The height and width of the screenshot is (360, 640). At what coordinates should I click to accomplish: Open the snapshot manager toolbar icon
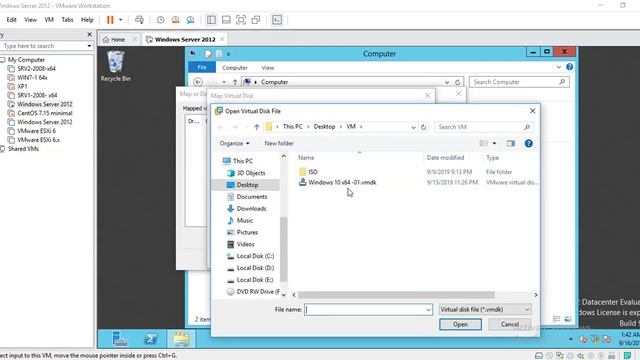point(190,20)
